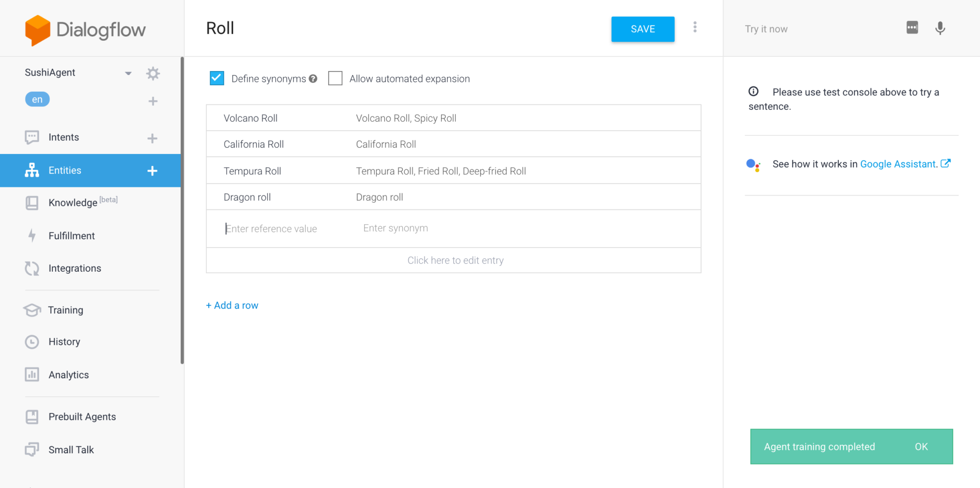
Task: Click the plus icon to create entity
Action: pyautogui.click(x=152, y=171)
